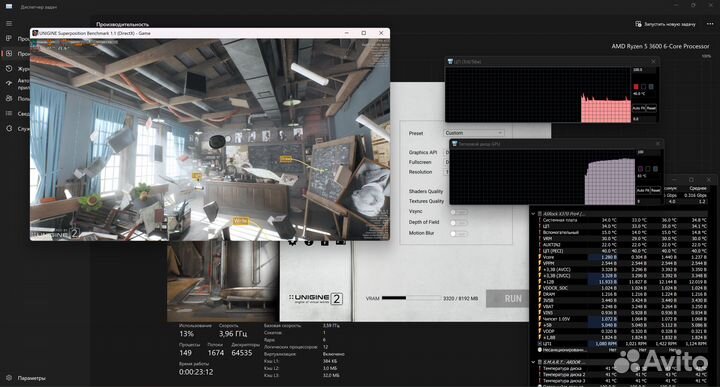Click the CPU graph window title icon
This screenshot has width=720, height=387.
(450, 61)
